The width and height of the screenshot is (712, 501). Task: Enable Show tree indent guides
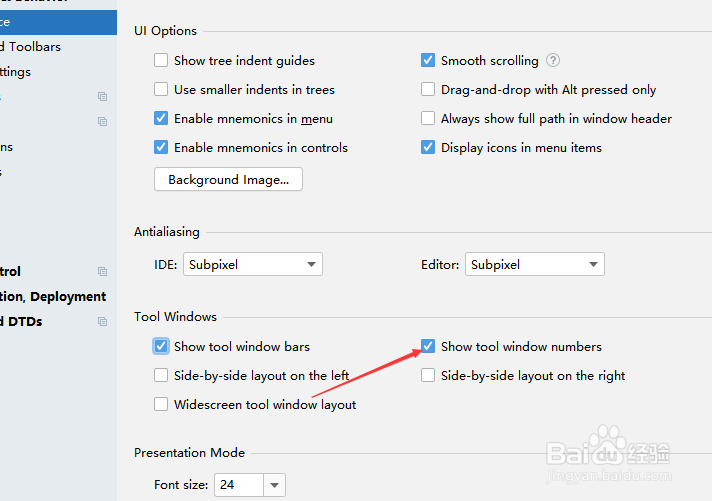click(161, 60)
